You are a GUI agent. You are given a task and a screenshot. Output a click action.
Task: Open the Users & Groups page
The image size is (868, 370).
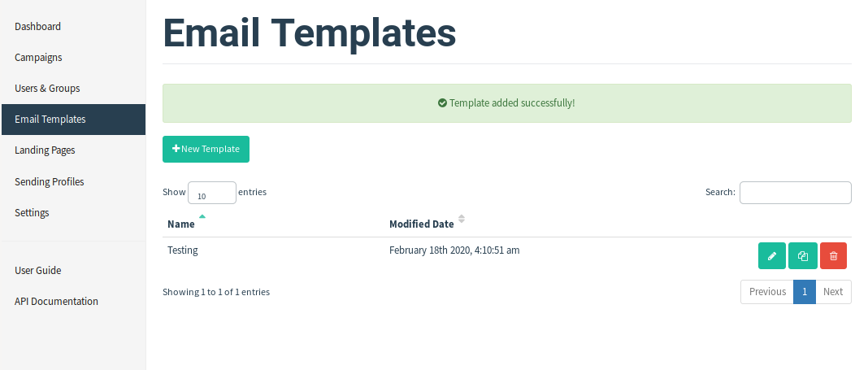coord(47,88)
